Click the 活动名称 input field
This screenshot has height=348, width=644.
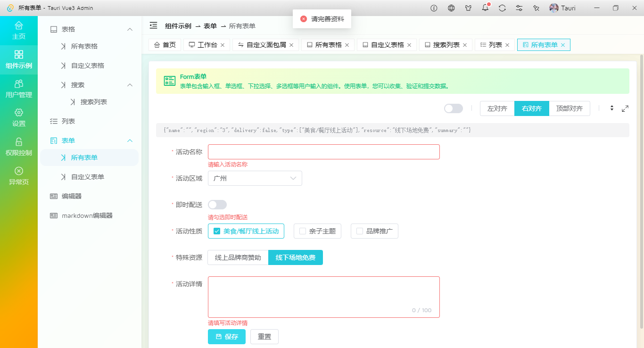pyautogui.click(x=324, y=151)
